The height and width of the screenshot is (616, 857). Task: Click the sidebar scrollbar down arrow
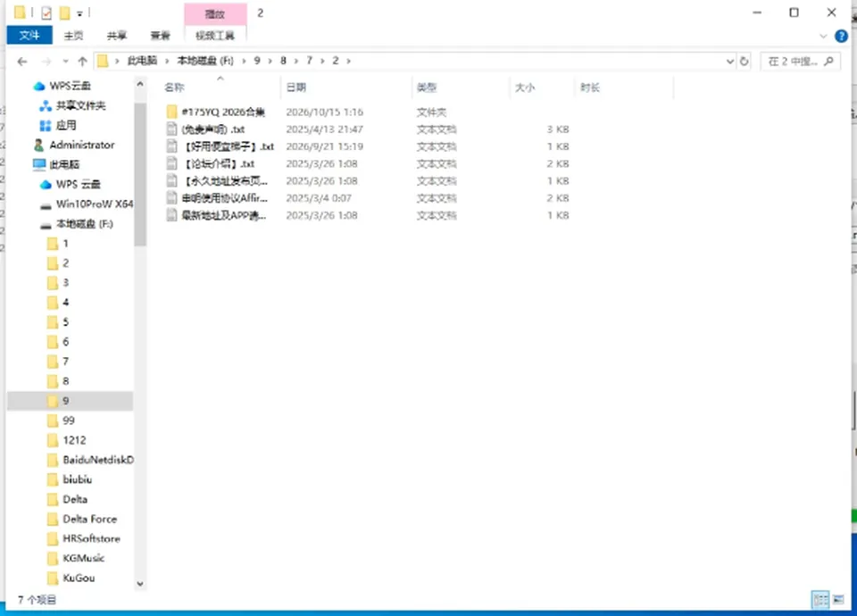(x=140, y=584)
